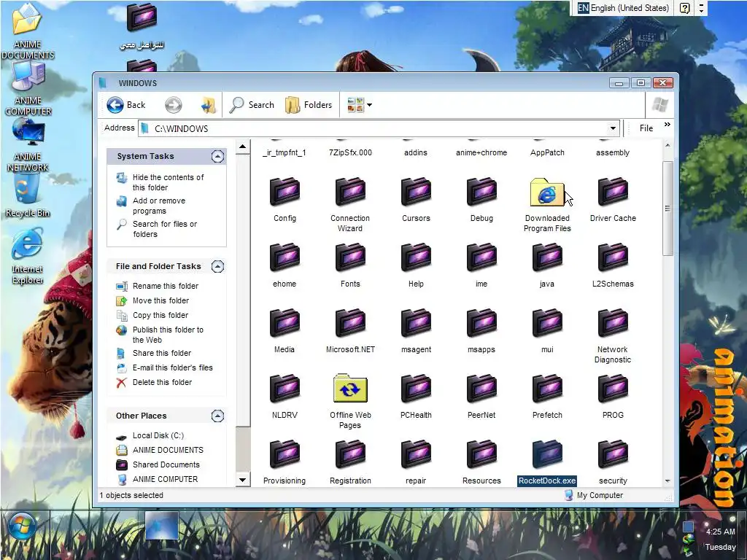Click the left pane scroll up arrow
This screenshot has width=747, height=560.
pos(242,147)
